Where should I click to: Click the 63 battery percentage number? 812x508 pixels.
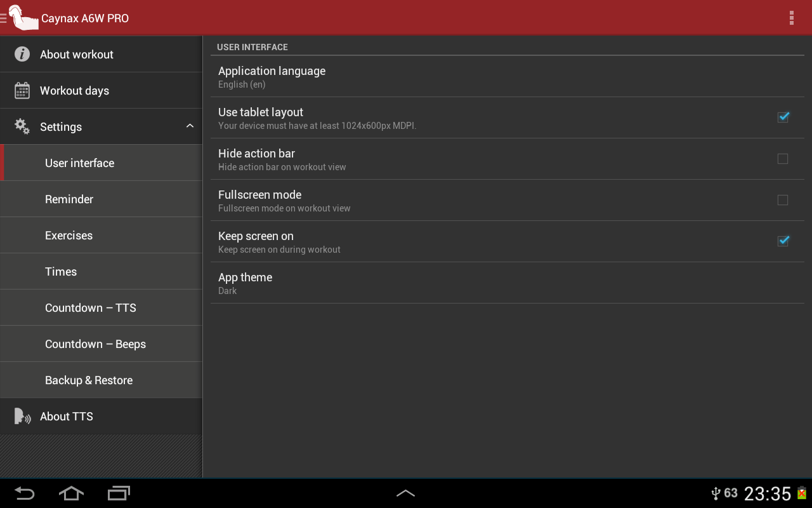pos(731,493)
